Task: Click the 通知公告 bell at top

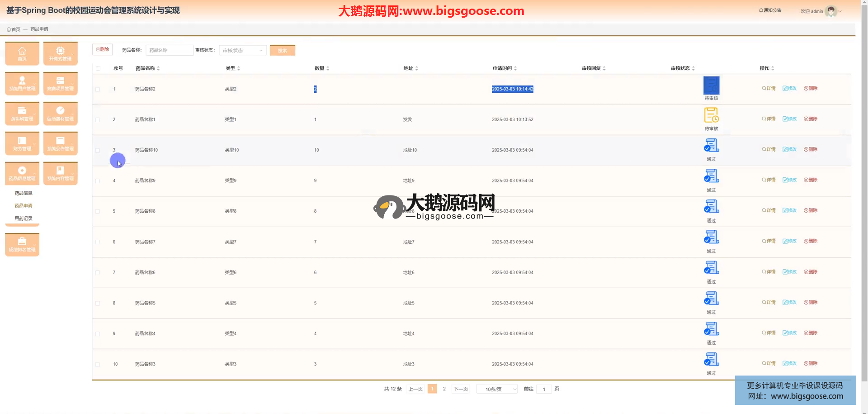Action: click(x=770, y=10)
